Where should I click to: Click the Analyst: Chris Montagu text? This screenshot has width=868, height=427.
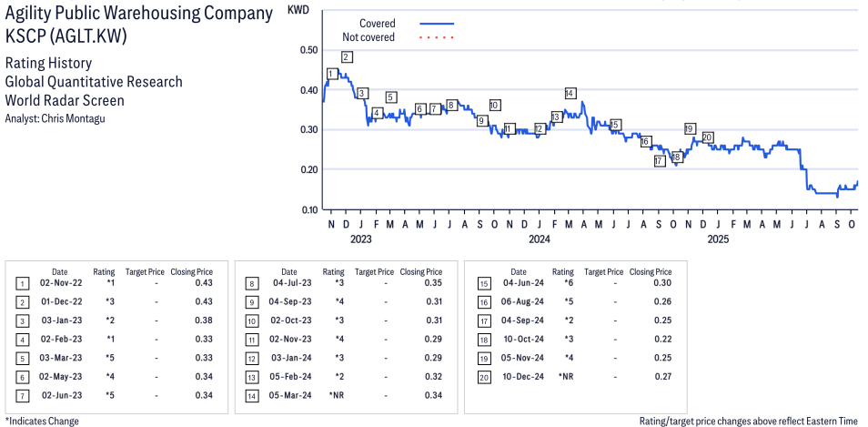click(55, 119)
